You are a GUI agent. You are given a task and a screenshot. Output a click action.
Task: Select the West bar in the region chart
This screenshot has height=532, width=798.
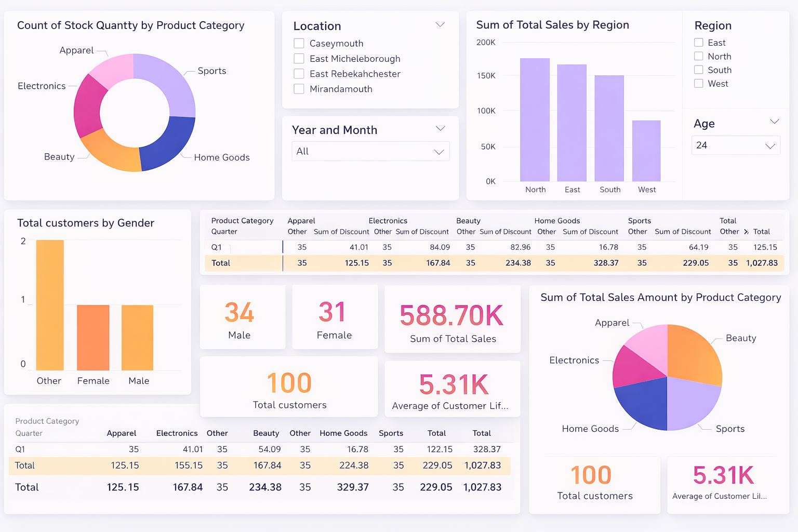coord(646,151)
